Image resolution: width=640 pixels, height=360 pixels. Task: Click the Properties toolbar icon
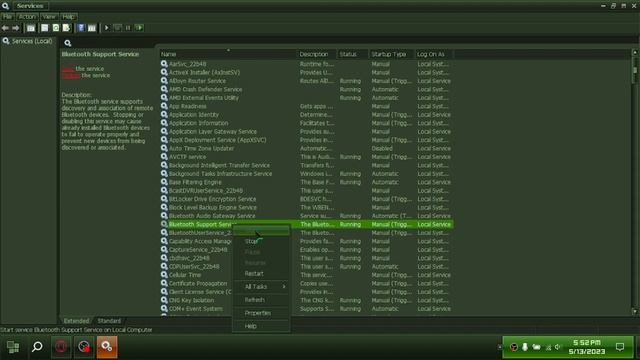point(44,28)
